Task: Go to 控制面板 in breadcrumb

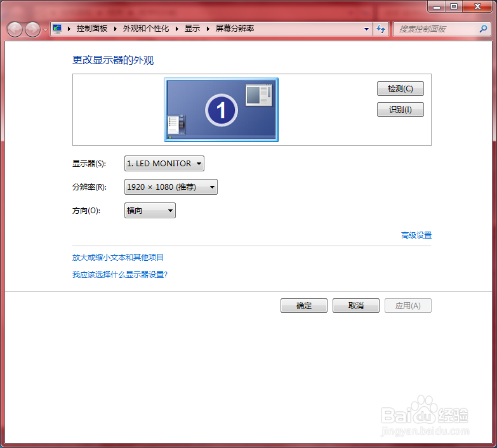Action: [x=92, y=29]
